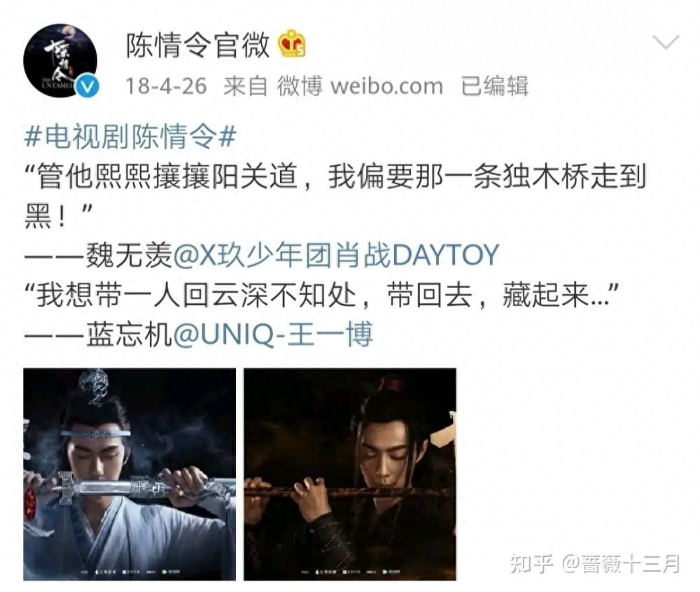700x592 pixels.
Task: Open mention @UNIQ-王一博
Action: (x=273, y=335)
